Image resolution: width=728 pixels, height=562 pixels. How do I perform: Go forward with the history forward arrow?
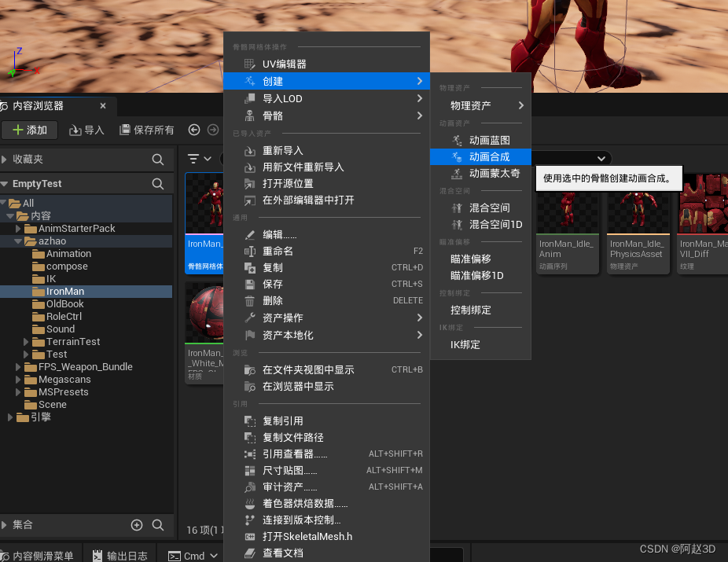click(213, 130)
